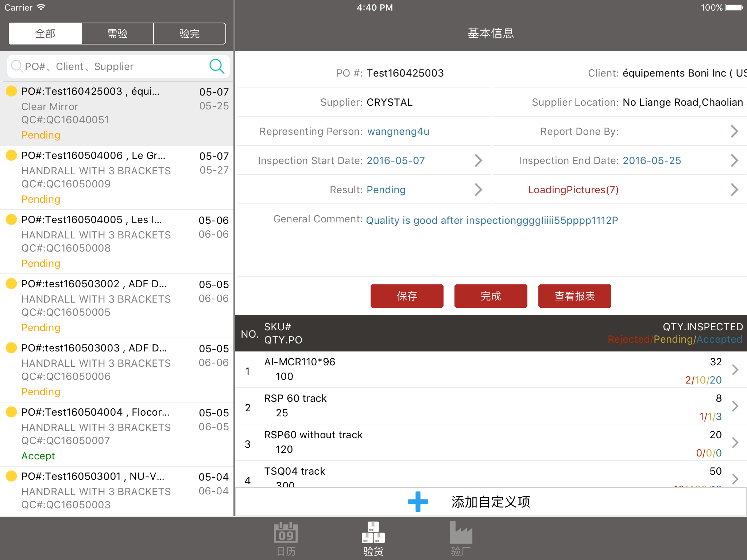Click yellow status dot for Test160504004
Viewport: 747px width, 560px height.
(11, 412)
